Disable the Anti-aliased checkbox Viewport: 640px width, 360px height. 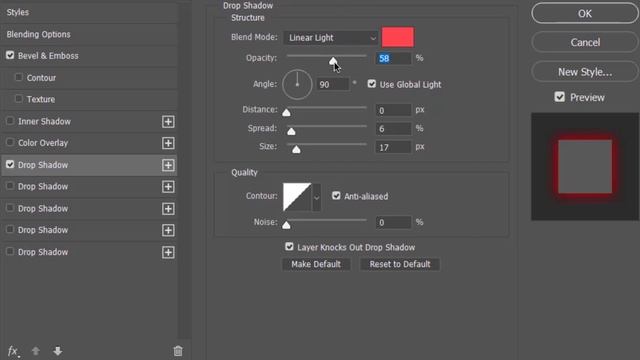click(336, 196)
